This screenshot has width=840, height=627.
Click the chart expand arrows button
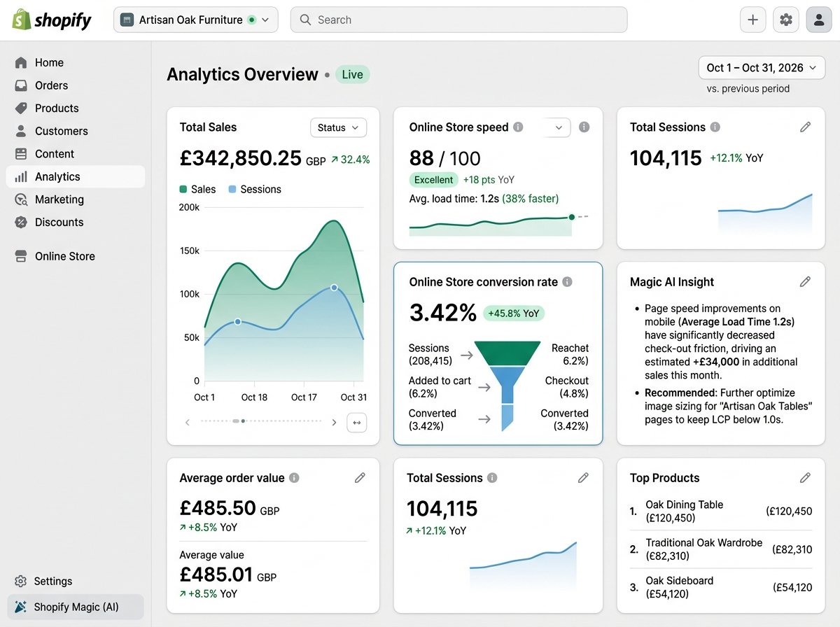(357, 422)
